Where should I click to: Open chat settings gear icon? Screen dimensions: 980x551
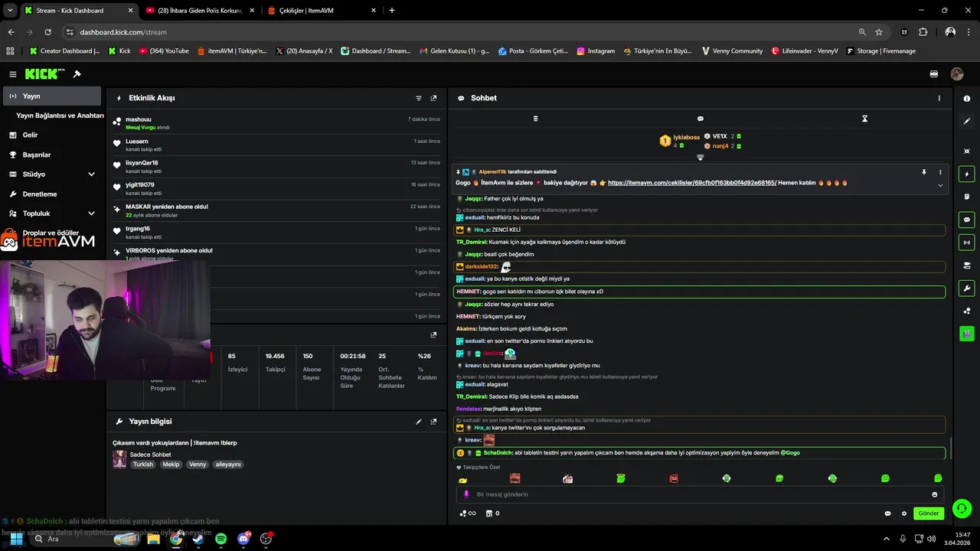click(x=903, y=514)
